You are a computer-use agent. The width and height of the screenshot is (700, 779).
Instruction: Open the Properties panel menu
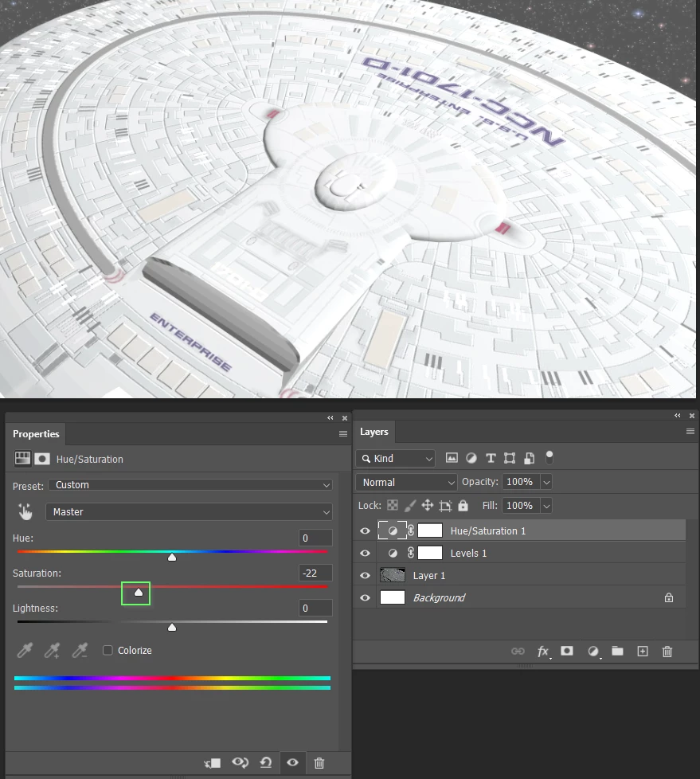[342, 434]
